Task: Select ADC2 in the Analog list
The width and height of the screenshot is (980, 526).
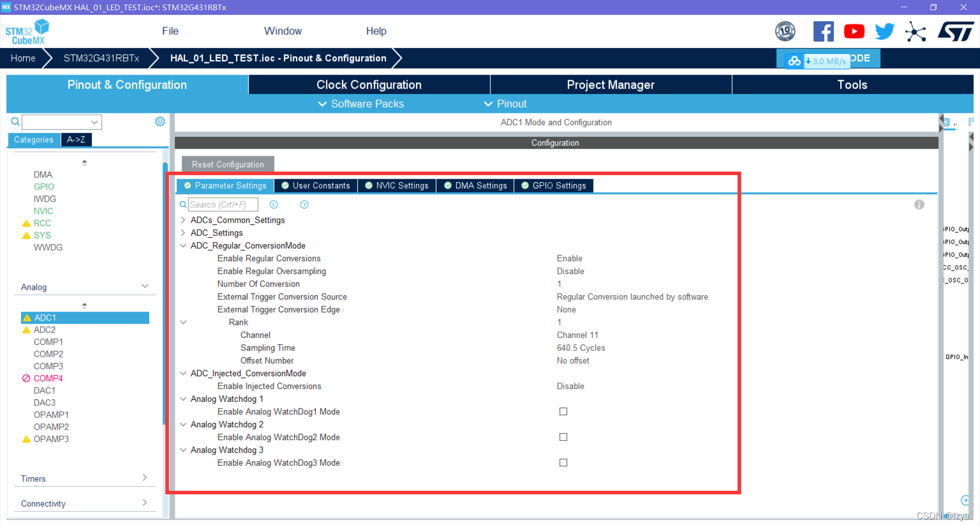Action: click(44, 330)
